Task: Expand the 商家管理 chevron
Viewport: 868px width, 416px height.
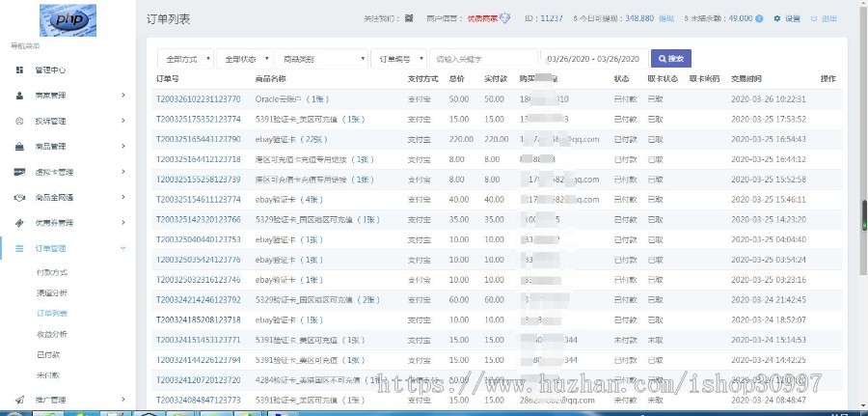Action: 123,96
